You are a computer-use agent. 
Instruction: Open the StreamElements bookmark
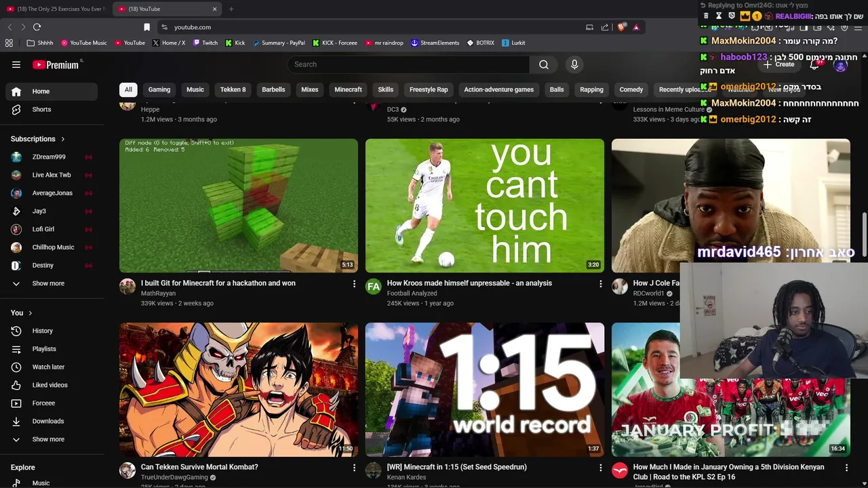pos(435,43)
